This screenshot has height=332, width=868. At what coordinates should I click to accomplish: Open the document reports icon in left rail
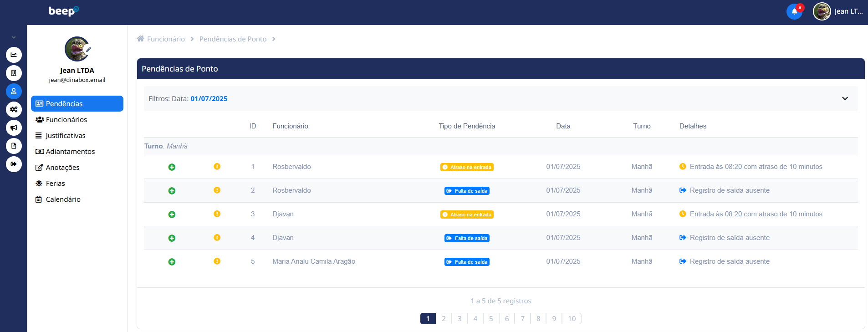click(x=14, y=146)
